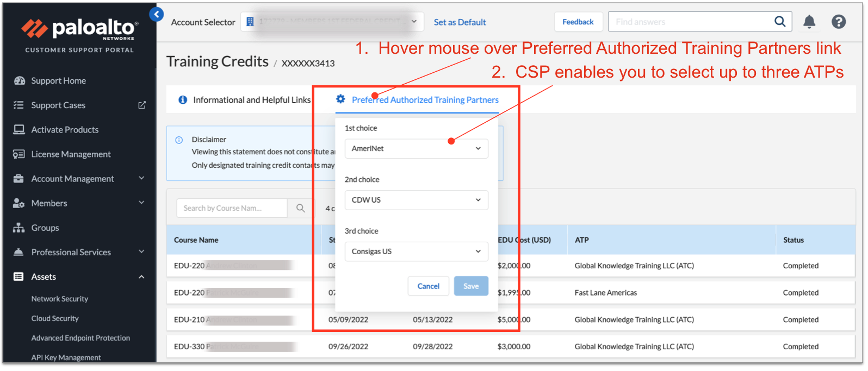Open help via the question mark icon

pos(839,22)
